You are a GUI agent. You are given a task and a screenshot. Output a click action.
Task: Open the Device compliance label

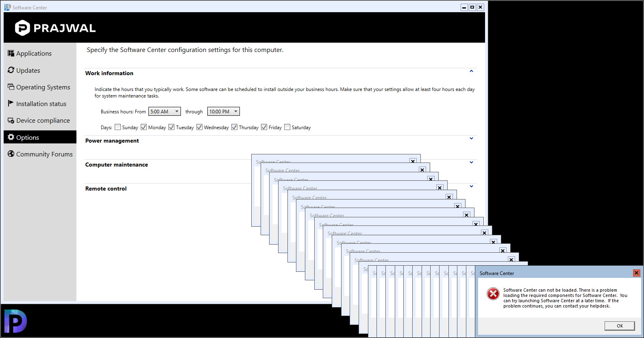43,121
